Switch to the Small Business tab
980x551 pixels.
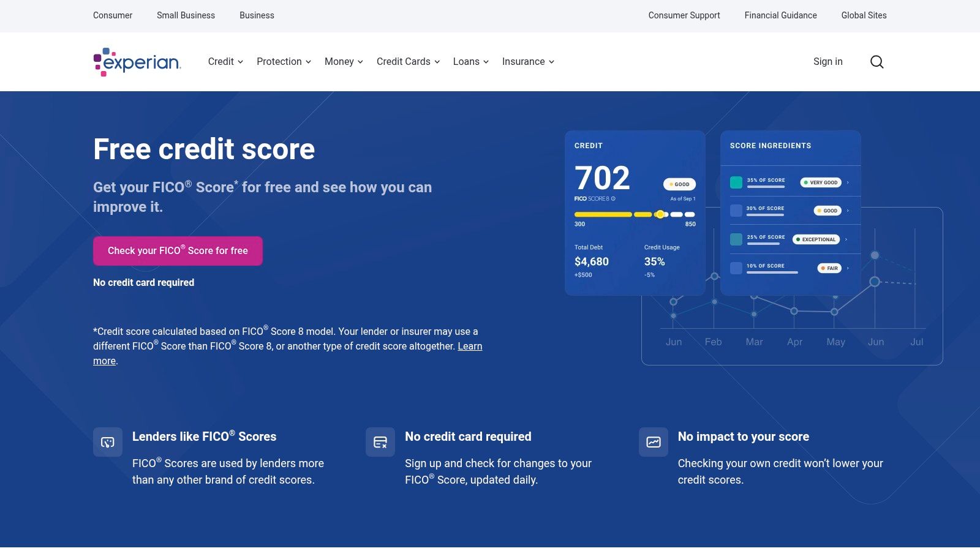pyautogui.click(x=186, y=15)
